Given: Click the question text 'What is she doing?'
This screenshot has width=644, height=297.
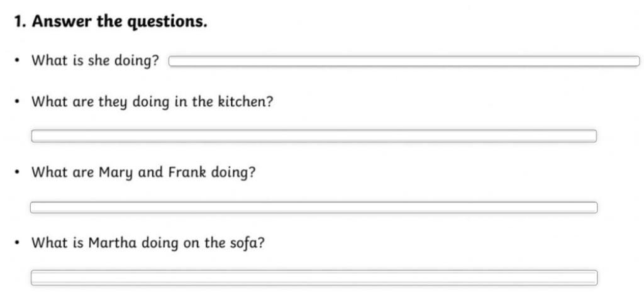Looking at the screenshot, I should pos(96,62).
